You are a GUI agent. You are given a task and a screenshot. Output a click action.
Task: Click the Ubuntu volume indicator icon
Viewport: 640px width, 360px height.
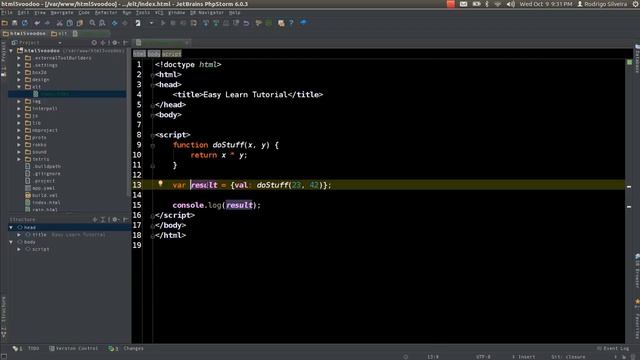click(x=511, y=4)
